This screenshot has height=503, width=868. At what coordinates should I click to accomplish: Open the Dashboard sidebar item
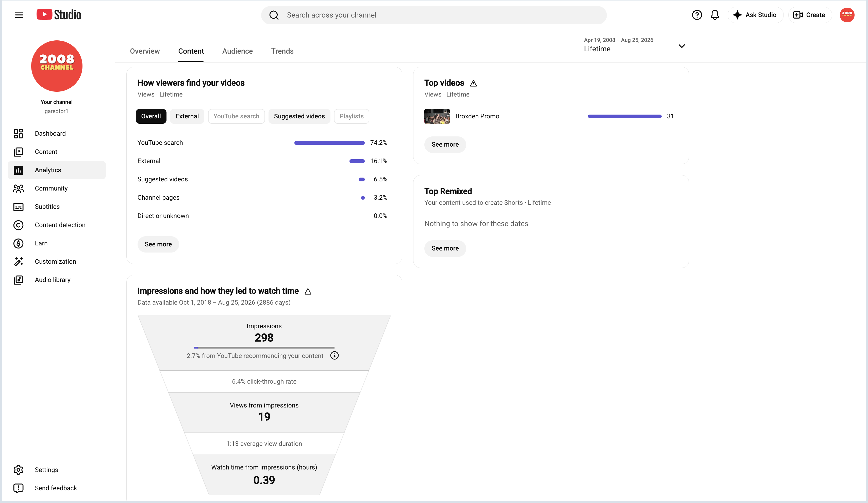tap(57, 133)
